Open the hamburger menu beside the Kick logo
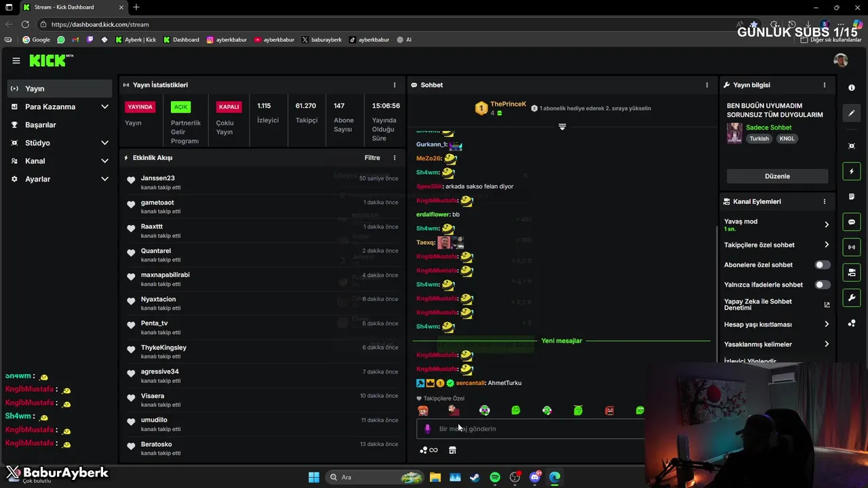868x488 pixels. [x=16, y=61]
